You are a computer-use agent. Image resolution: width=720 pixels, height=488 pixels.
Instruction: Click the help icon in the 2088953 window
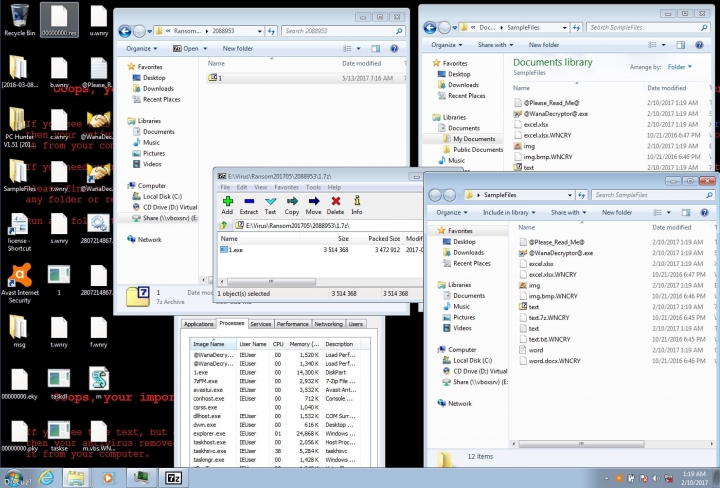pyautogui.click(x=394, y=49)
